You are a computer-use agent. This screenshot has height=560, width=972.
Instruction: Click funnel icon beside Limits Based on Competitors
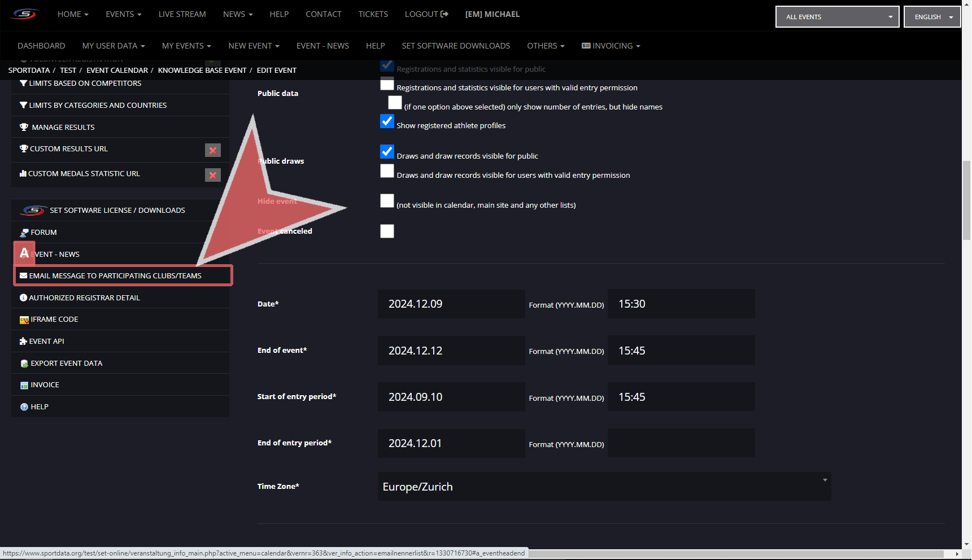click(23, 83)
